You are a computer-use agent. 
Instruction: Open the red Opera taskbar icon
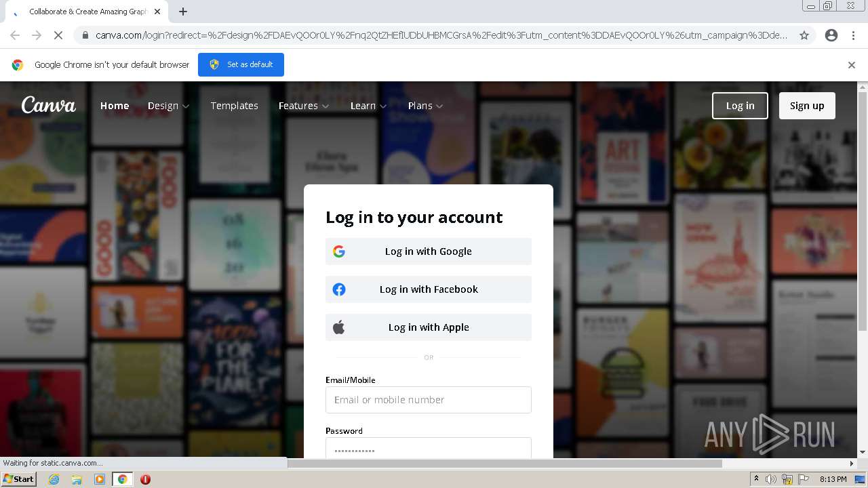[x=145, y=479]
